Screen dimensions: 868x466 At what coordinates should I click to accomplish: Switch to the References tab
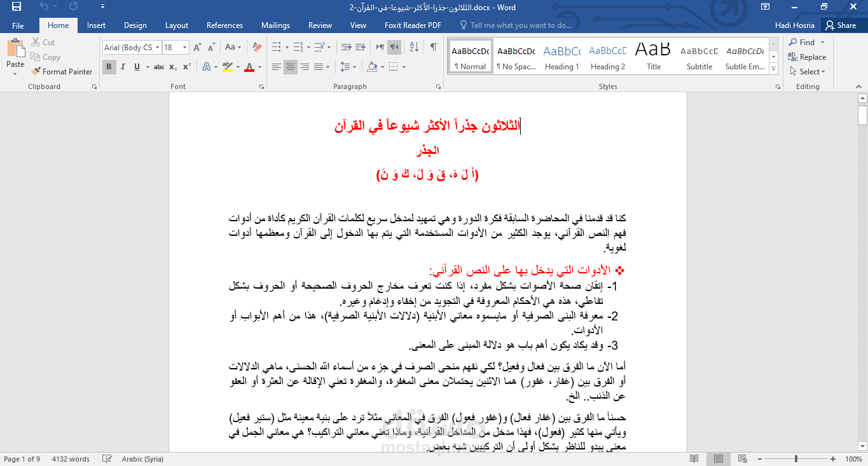tap(225, 25)
